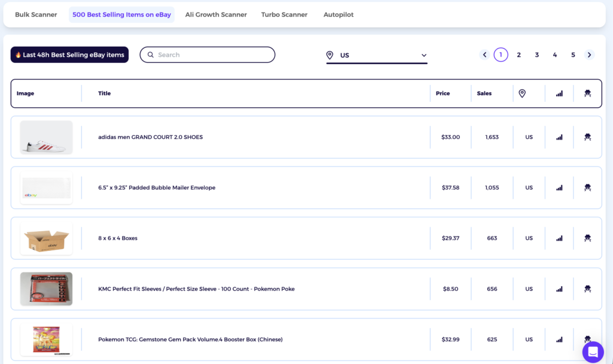The height and width of the screenshot is (364, 613).
Task: Open adidas shoe product thumbnail
Action: (x=46, y=137)
